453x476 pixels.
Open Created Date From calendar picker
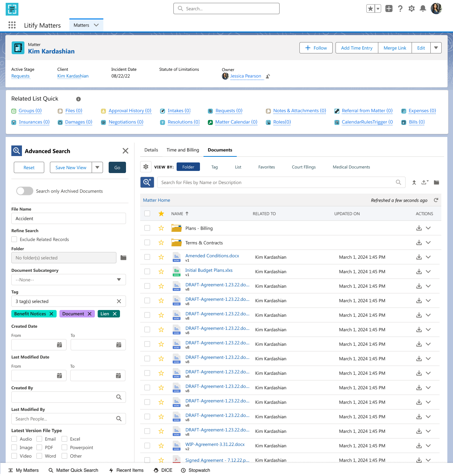click(59, 345)
